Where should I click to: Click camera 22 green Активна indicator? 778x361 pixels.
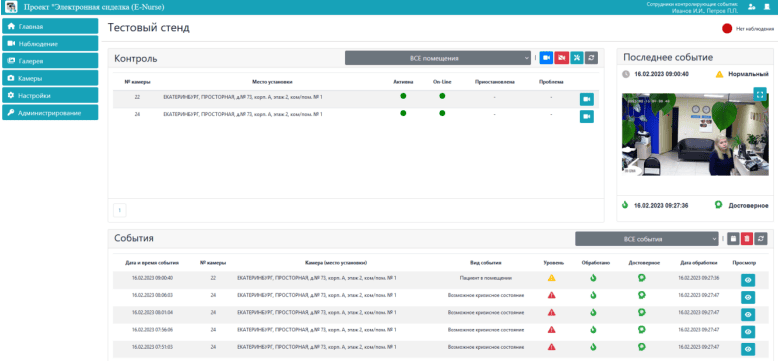(403, 96)
